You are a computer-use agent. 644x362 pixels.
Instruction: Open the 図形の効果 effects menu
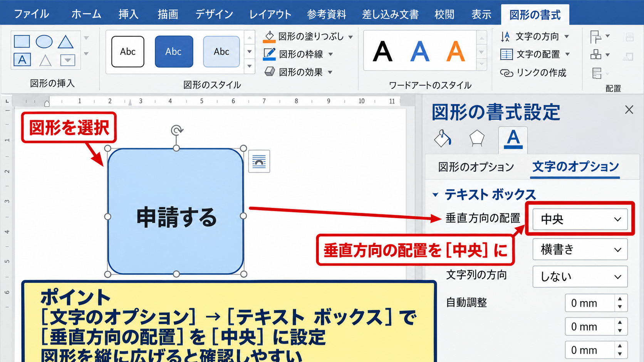299,72
